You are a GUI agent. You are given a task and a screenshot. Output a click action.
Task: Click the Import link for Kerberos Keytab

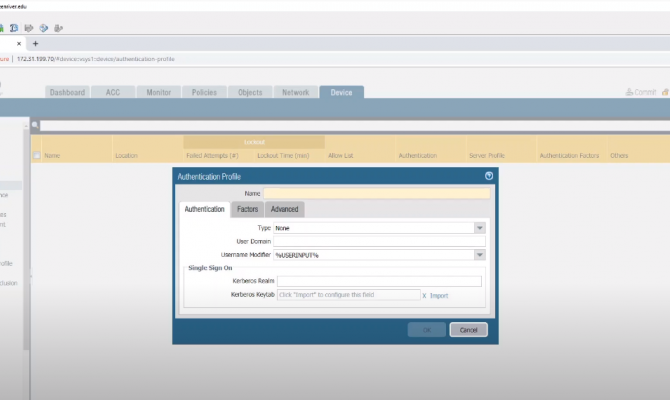click(x=439, y=296)
